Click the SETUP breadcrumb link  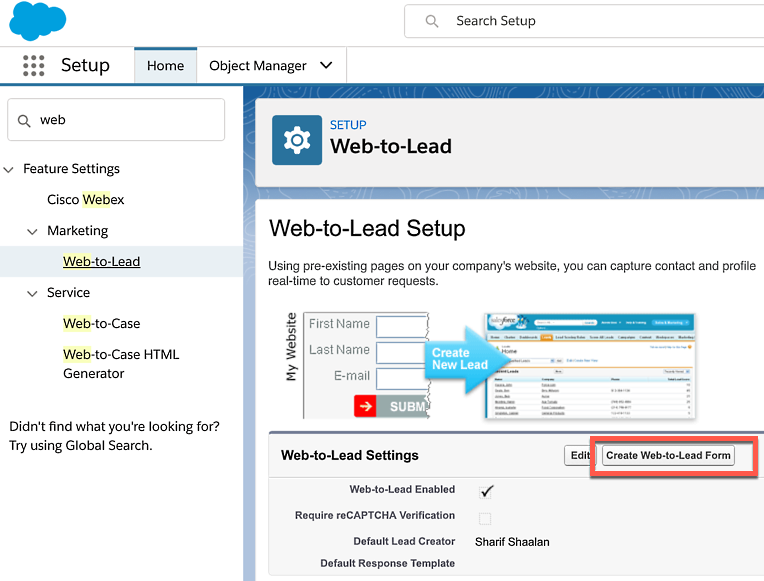(x=348, y=125)
